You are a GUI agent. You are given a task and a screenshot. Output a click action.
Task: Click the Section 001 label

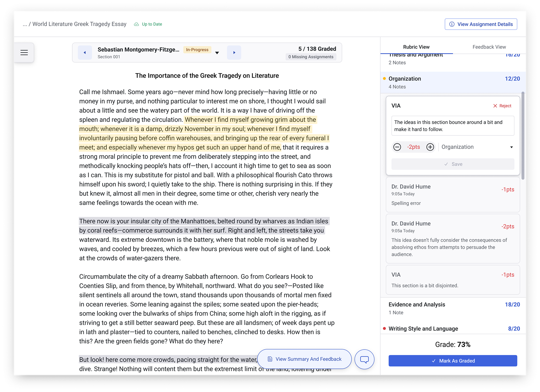click(x=109, y=57)
